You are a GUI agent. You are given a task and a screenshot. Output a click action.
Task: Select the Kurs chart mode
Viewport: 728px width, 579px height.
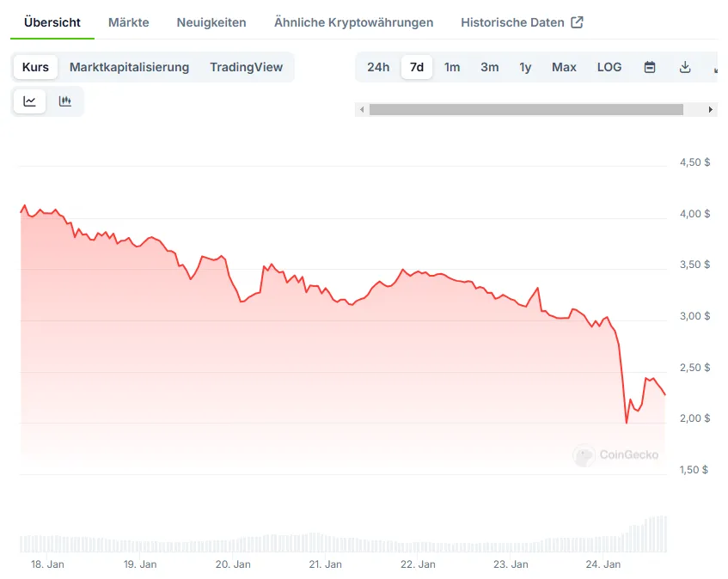pyautogui.click(x=35, y=67)
